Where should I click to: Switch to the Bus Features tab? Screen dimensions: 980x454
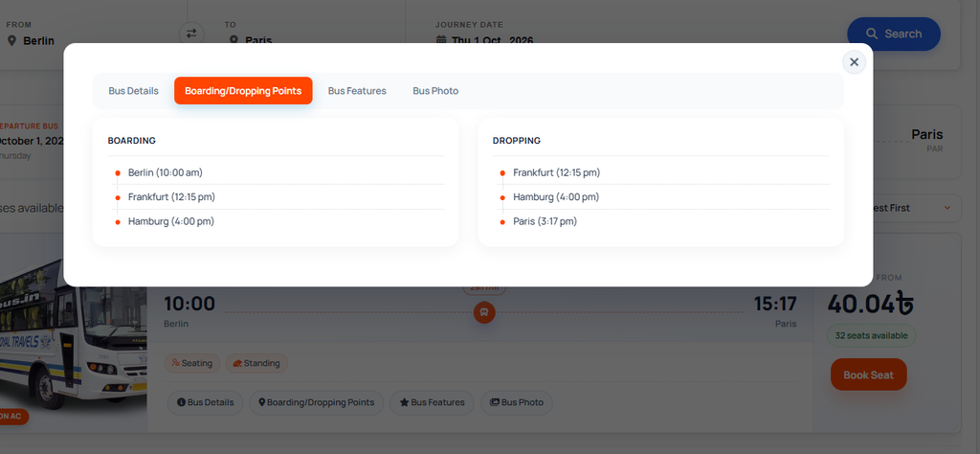tap(357, 91)
